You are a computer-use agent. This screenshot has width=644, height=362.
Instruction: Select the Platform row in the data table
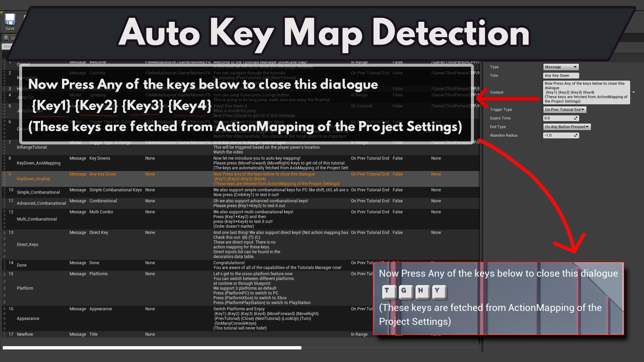tap(25, 288)
